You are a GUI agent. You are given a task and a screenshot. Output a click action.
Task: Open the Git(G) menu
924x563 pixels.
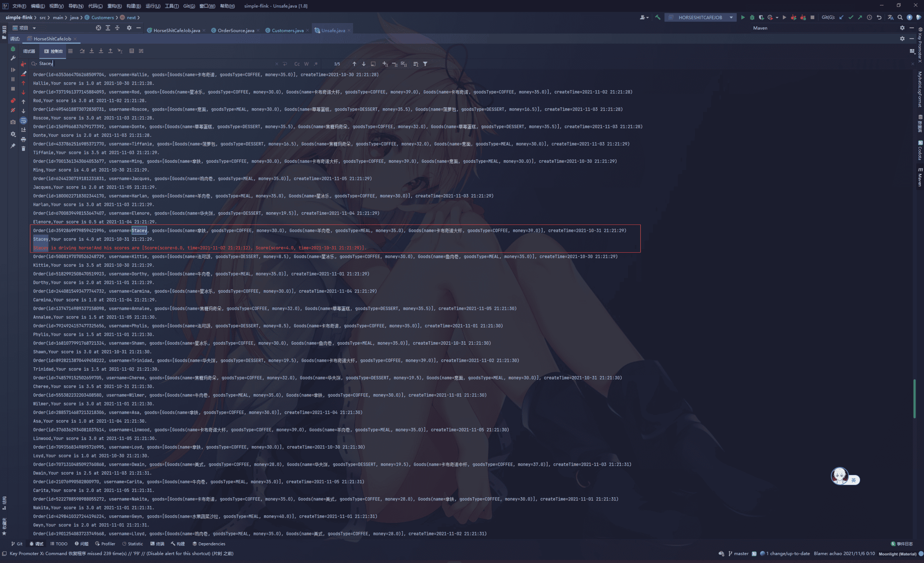[189, 6]
